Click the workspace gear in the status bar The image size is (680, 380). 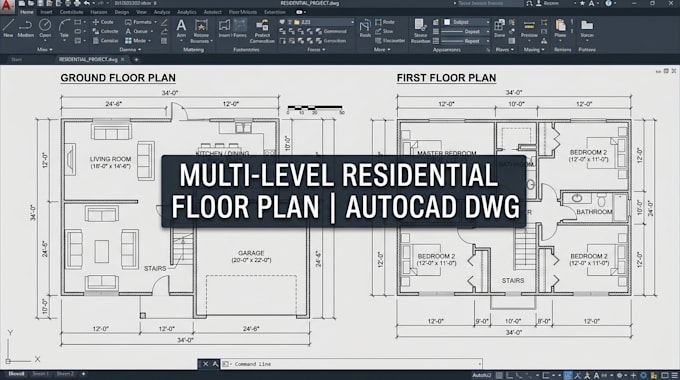620,375
